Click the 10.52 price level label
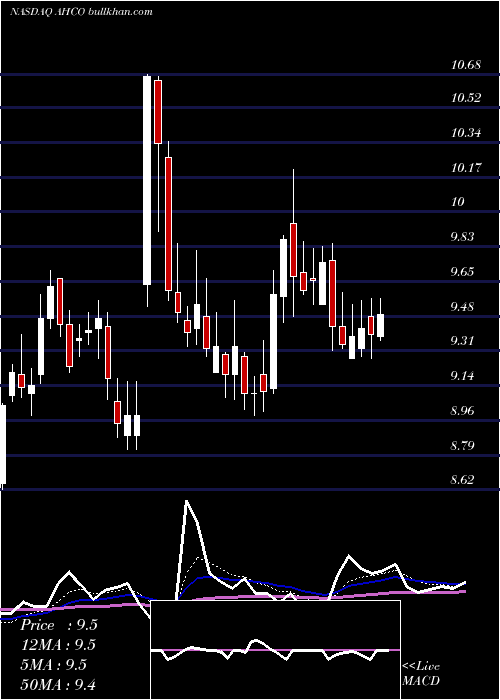The image size is (500, 700). 466,98
